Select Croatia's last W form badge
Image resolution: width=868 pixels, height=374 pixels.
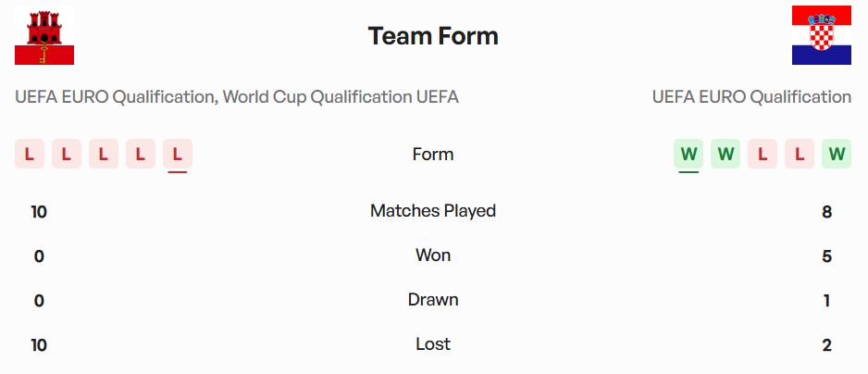pyautogui.click(x=837, y=154)
